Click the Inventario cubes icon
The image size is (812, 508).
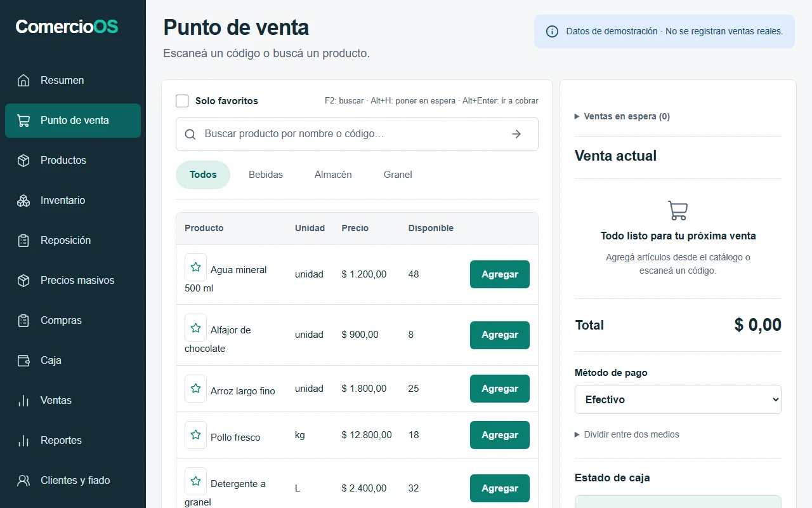[23, 201]
